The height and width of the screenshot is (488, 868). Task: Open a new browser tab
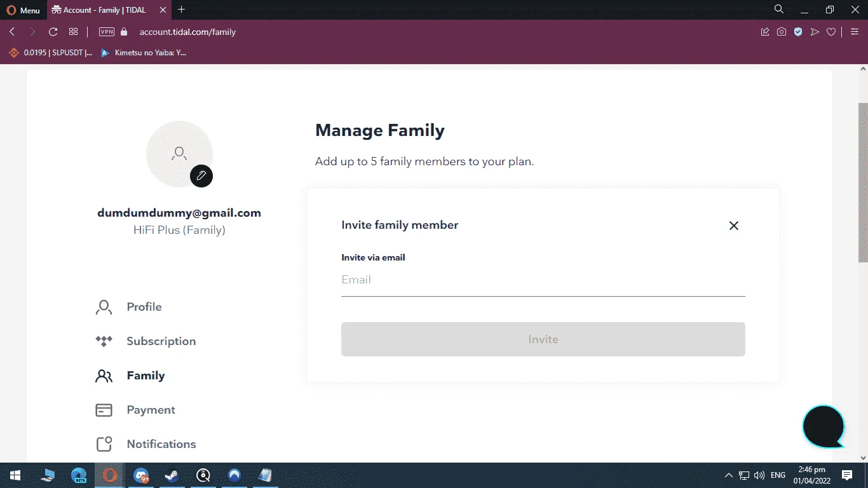182,10
